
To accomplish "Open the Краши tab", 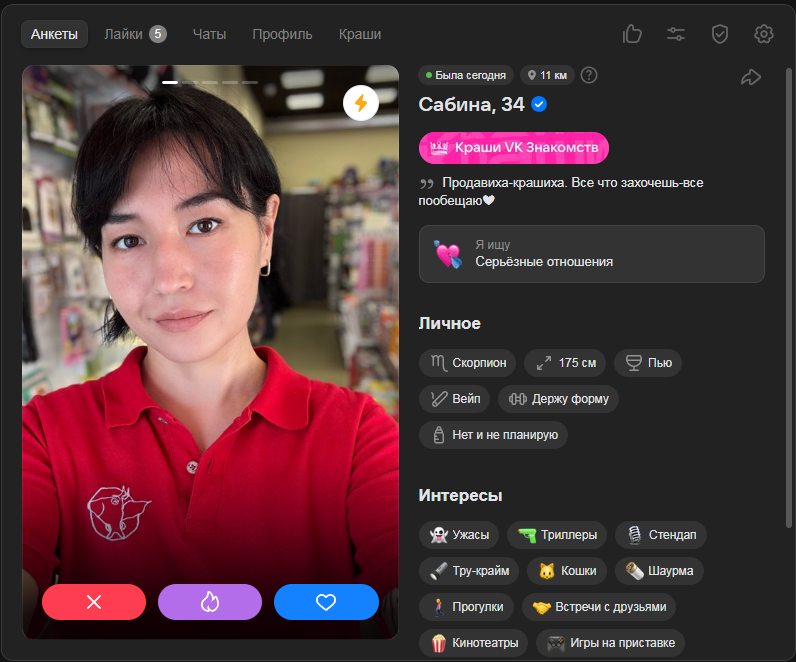I will 360,34.
